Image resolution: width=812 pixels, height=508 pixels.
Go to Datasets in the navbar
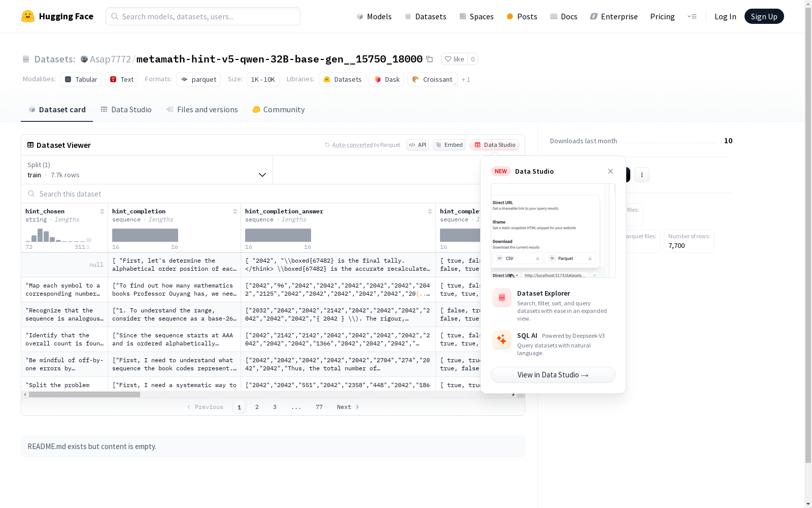(x=425, y=16)
